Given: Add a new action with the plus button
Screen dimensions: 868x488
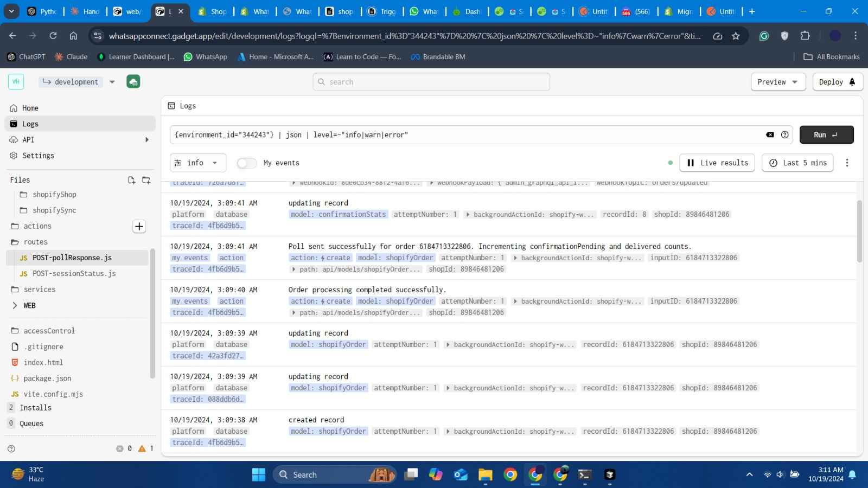Looking at the screenshot, I should [139, 226].
